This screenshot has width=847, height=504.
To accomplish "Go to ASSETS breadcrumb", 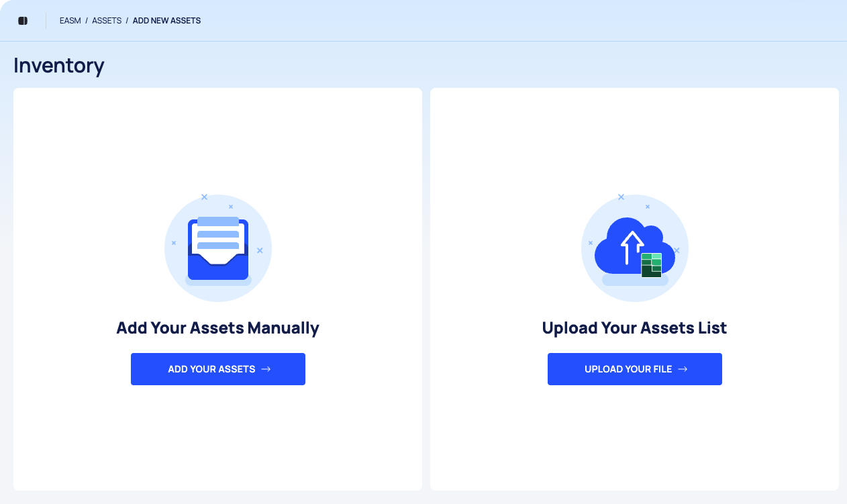I will click(107, 21).
